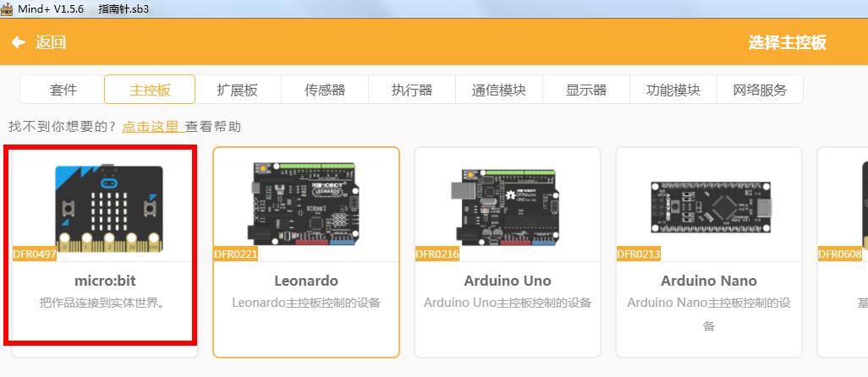The width and height of the screenshot is (868, 377).
Task: Click the Mind+ app icon in title bar
Action: [x=7, y=8]
